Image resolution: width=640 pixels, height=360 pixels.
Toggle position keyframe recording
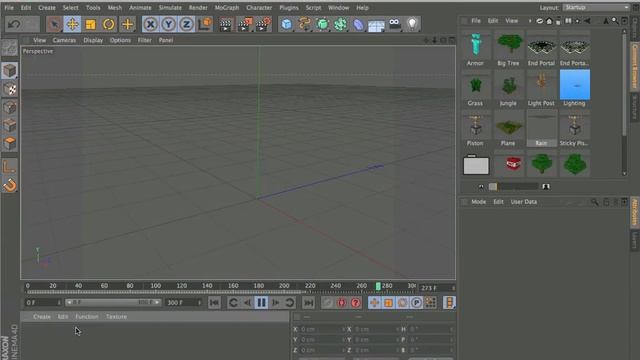coord(374,303)
